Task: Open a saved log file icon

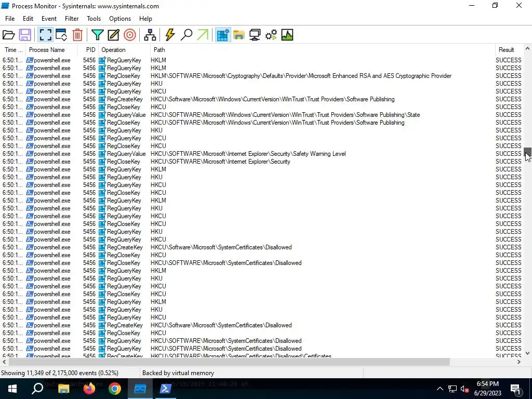Action: click(x=8, y=35)
